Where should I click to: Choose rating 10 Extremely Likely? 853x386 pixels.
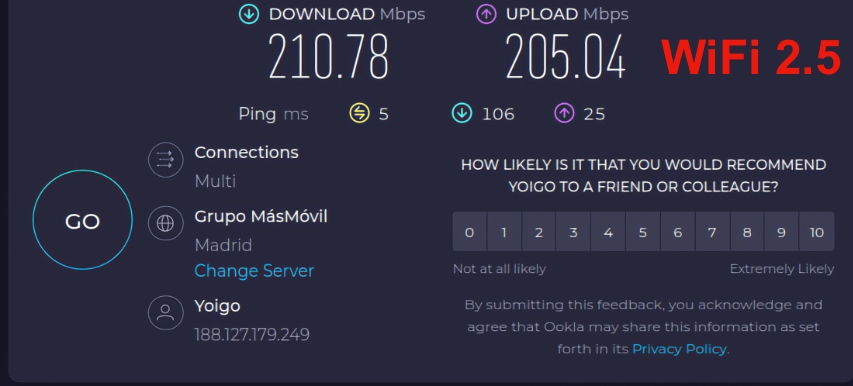click(x=817, y=232)
